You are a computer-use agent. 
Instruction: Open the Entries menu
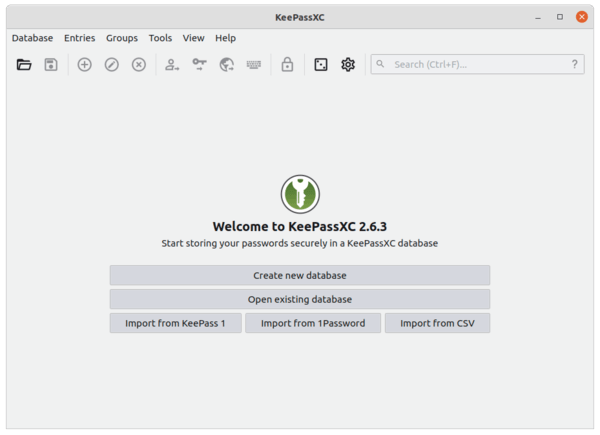pyautogui.click(x=80, y=38)
